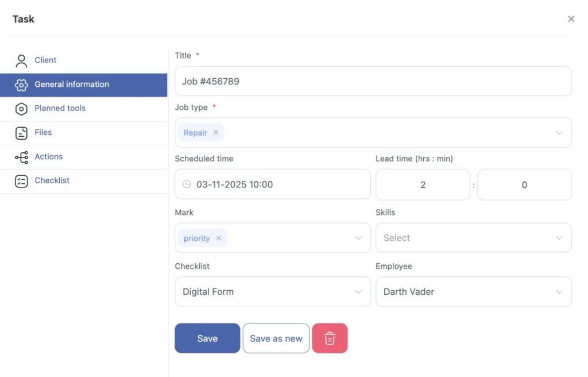Click the Planned tools hexagon icon
The height and width of the screenshot is (377, 588).
coord(21,108)
